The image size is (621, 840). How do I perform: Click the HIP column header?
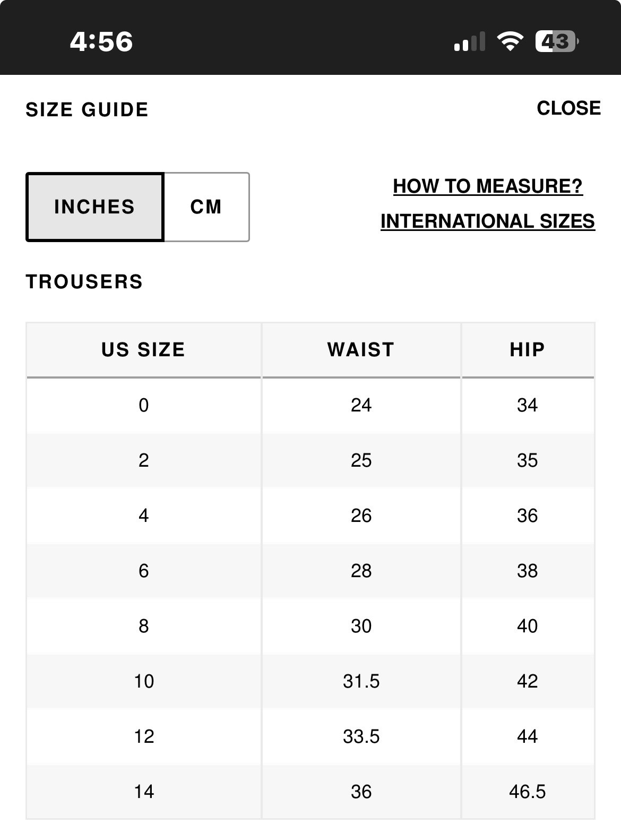(x=527, y=350)
